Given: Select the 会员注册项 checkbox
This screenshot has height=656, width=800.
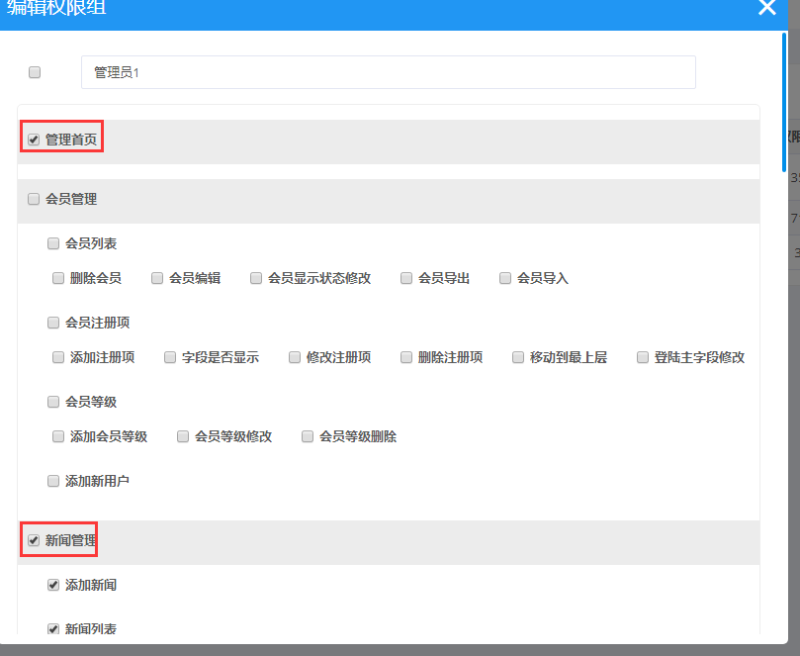Looking at the screenshot, I should [53, 322].
